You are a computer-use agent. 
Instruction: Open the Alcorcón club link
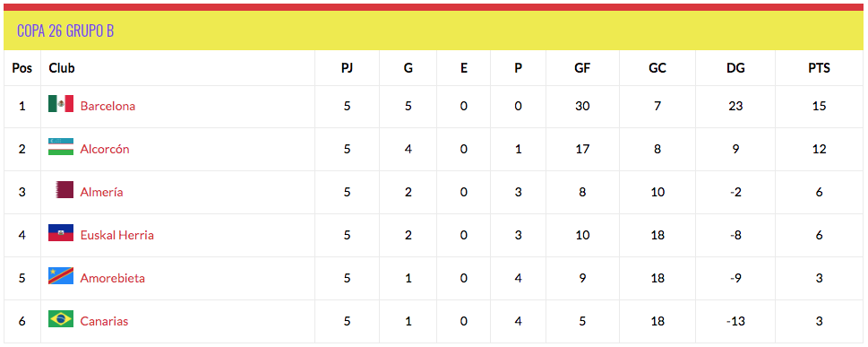tap(105, 149)
